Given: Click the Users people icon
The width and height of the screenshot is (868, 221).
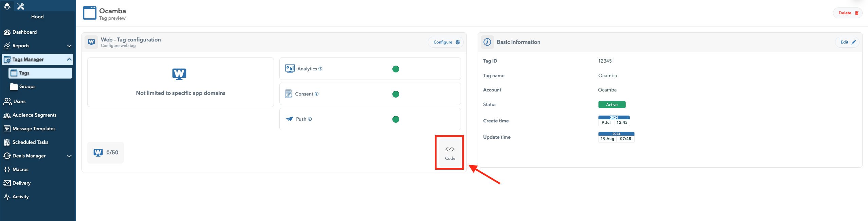Looking at the screenshot, I should pyautogui.click(x=7, y=101).
